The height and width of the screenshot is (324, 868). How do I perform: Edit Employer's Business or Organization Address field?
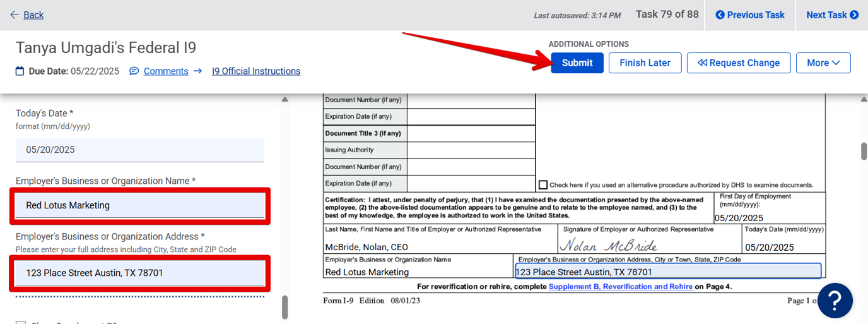tap(140, 273)
